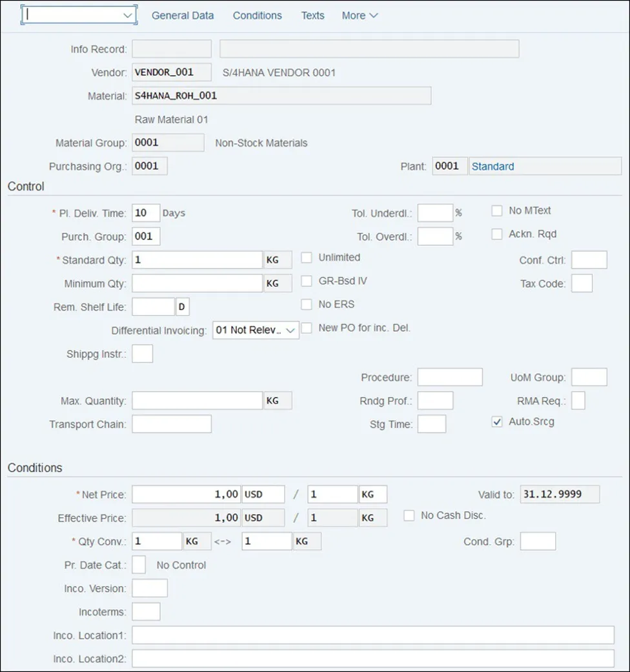Uncheck the Auto.Srcg checkbox
The height and width of the screenshot is (672, 630).
(497, 422)
